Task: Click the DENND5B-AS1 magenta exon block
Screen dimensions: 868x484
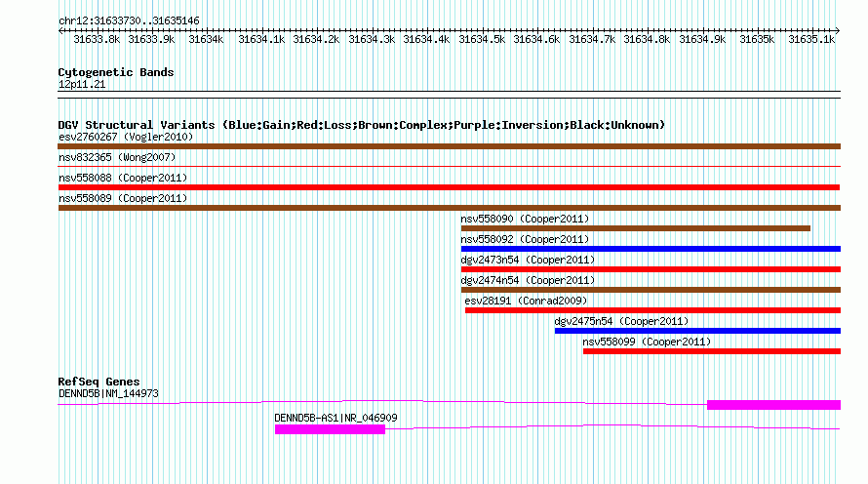Action: [x=330, y=429]
